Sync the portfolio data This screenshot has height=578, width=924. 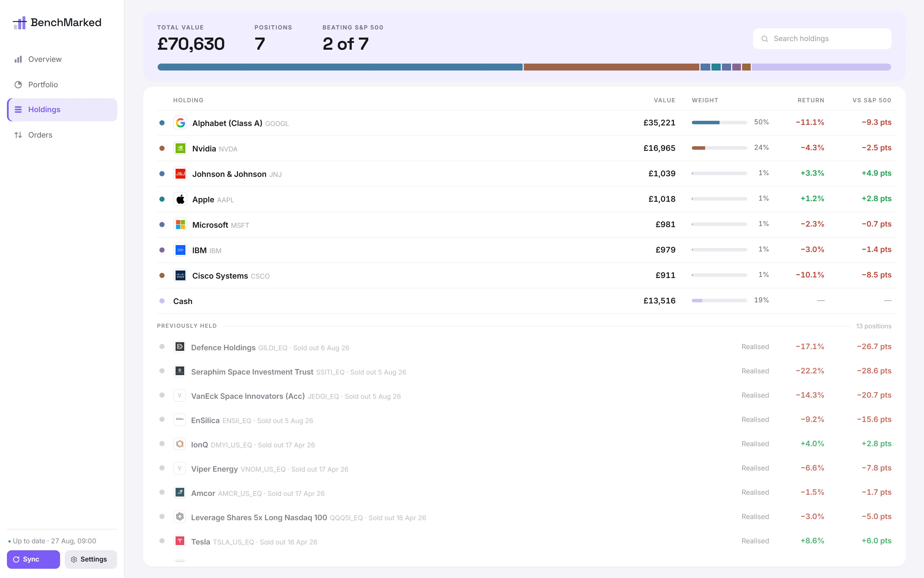tap(33, 560)
